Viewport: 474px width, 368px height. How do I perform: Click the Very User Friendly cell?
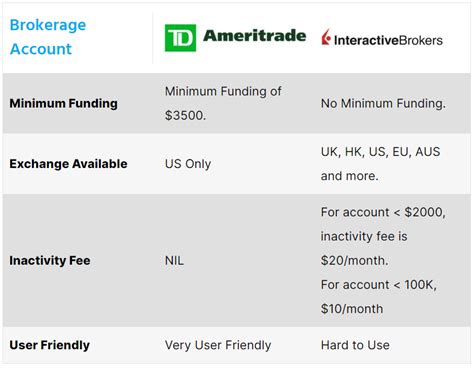pos(218,345)
